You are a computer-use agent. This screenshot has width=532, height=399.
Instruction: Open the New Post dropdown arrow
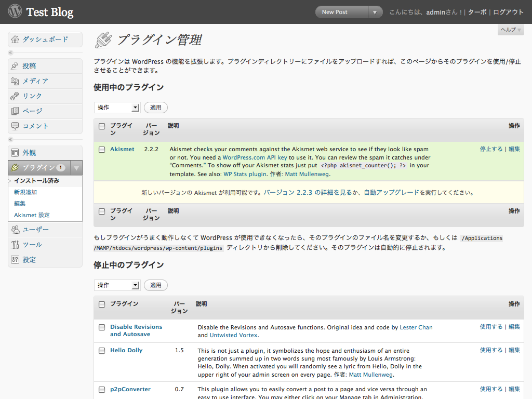point(375,12)
